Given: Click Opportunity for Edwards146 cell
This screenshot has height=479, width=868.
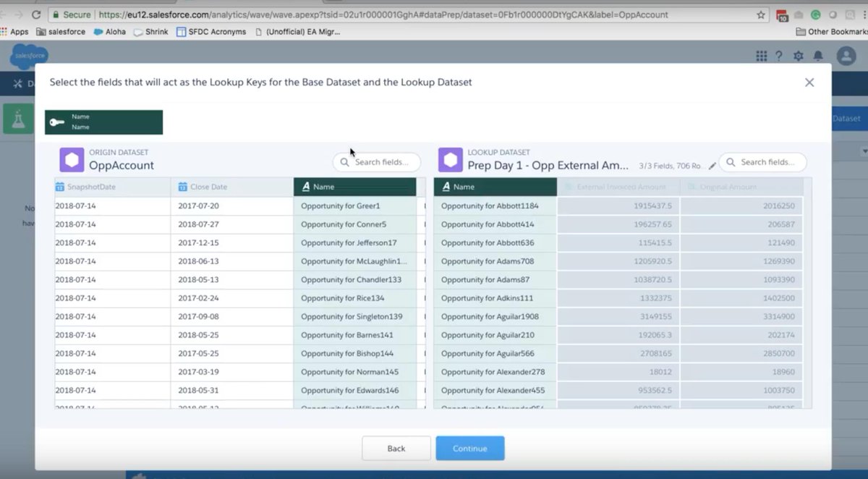Looking at the screenshot, I should pos(355,391).
